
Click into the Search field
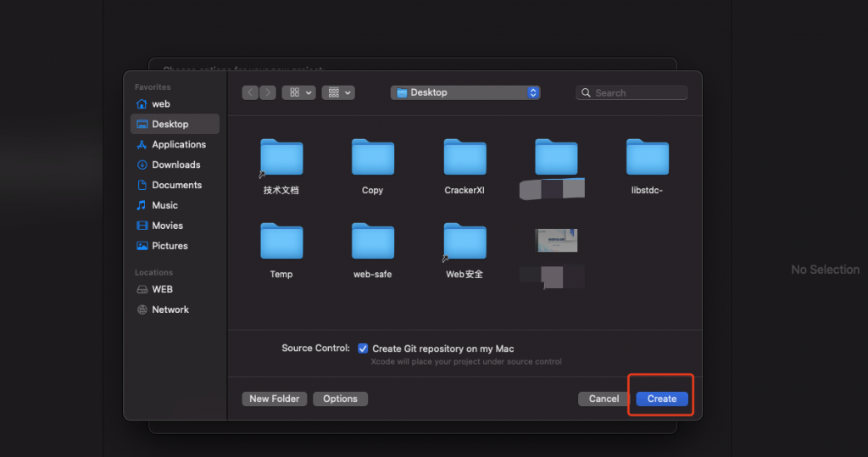[x=637, y=92]
